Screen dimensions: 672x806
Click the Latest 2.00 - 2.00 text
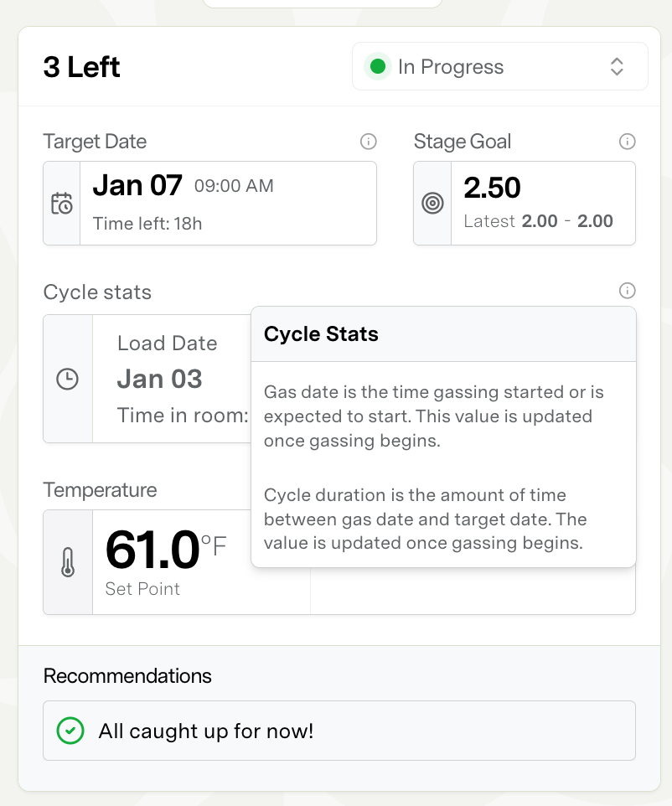coord(539,221)
